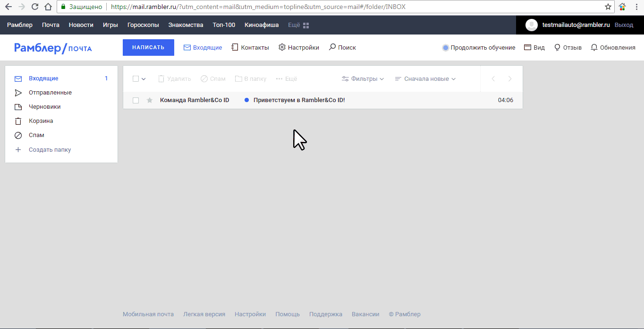Expand selection options arrow beside checkbox
644x329 pixels.
point(144,79)
